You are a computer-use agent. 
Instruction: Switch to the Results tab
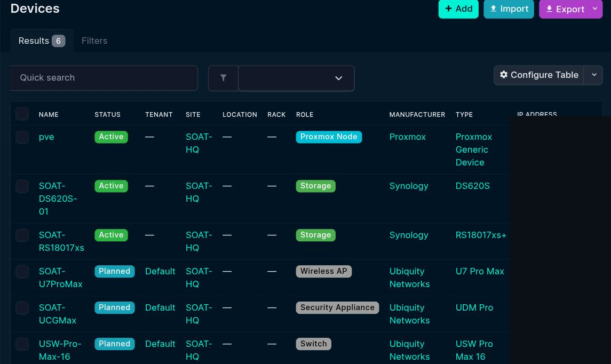(x=42, y=41)
